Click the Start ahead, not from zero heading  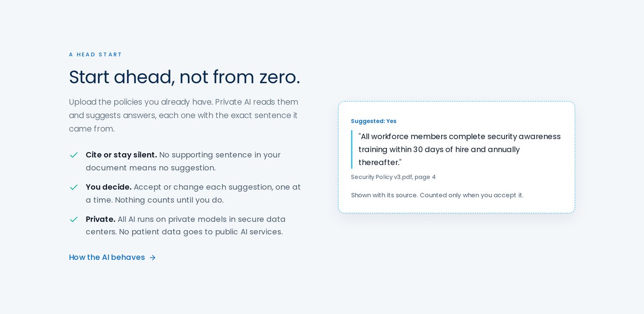pyautogui.click(x=185, y=77)
